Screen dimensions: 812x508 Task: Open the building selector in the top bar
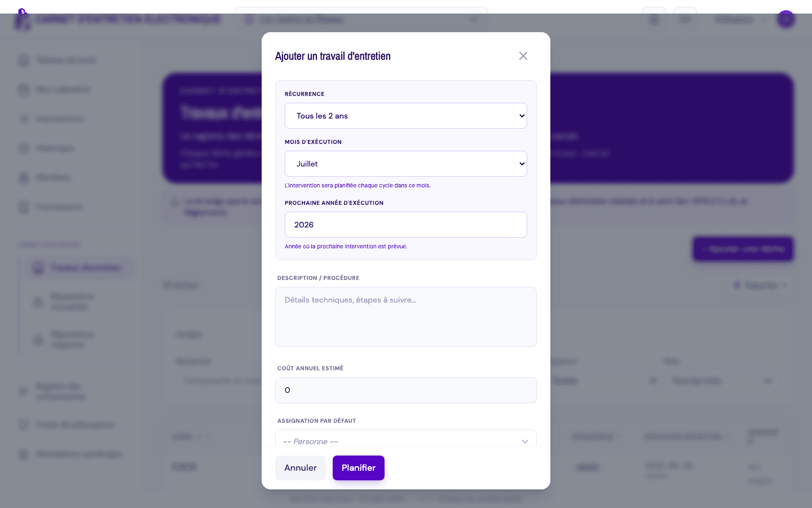point(361,20)
